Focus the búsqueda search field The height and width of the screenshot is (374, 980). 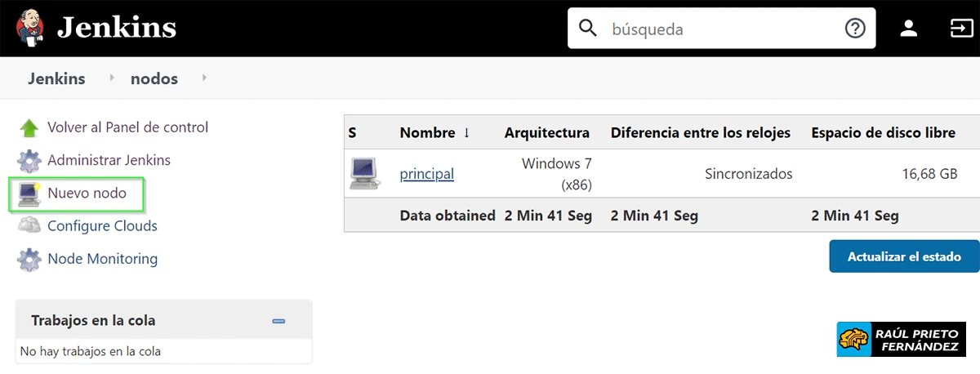pyautogui.click(x=723, y=29)
